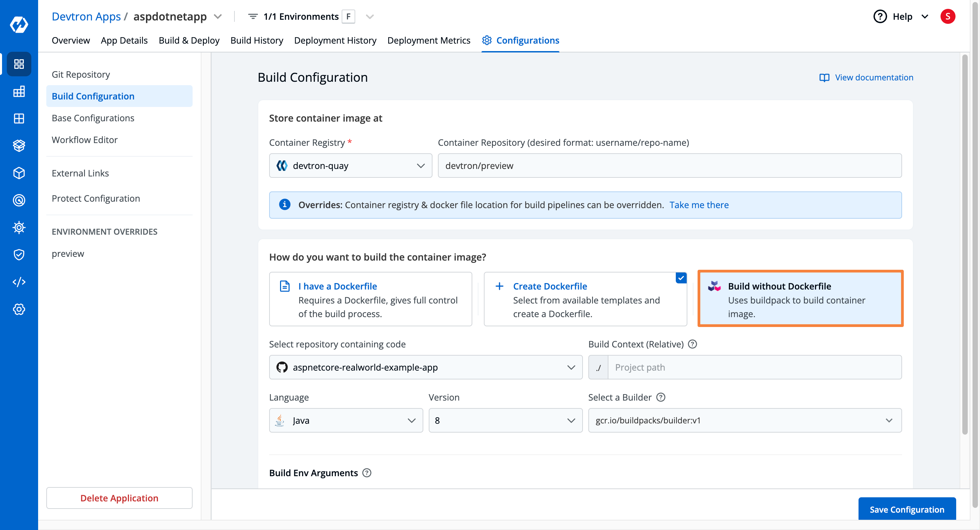The image size is (980, 530).
Task: Open the Applications section in the sidebar
Action: pyautogui.click(x=19, y=64)
